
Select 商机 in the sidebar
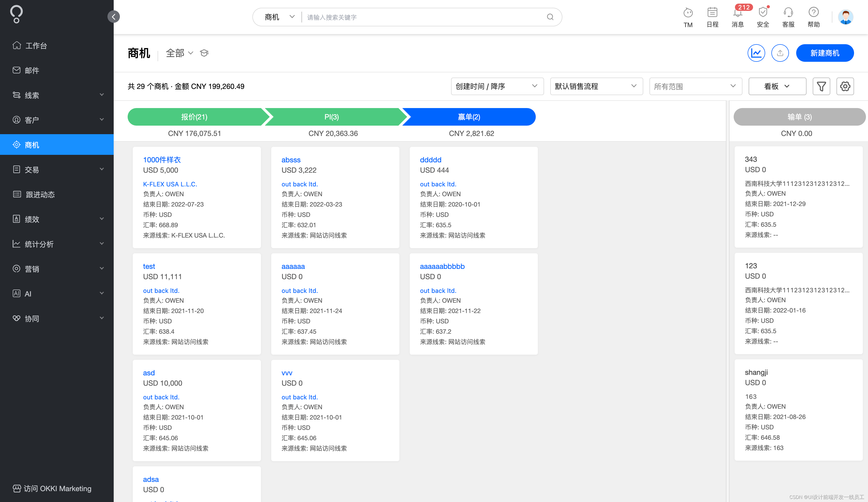coord(57,145)
